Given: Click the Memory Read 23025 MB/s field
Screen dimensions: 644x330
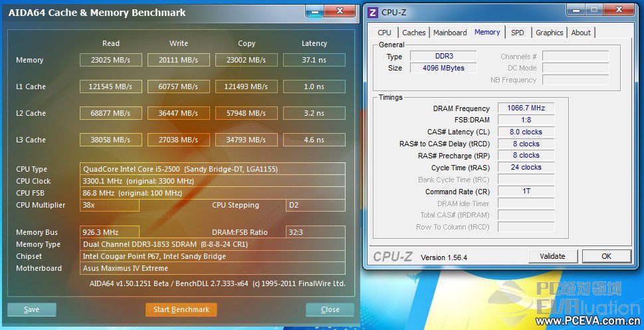Looking at the screenshot, I should pos(111,60).
